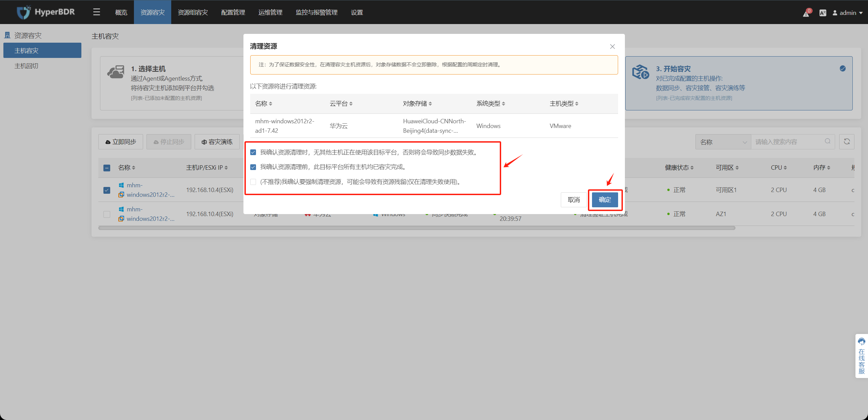Viewport: 868px width, 420px height.
Task: Open first host link mhm-windows2012r2
Action: (x=151, y=190)
